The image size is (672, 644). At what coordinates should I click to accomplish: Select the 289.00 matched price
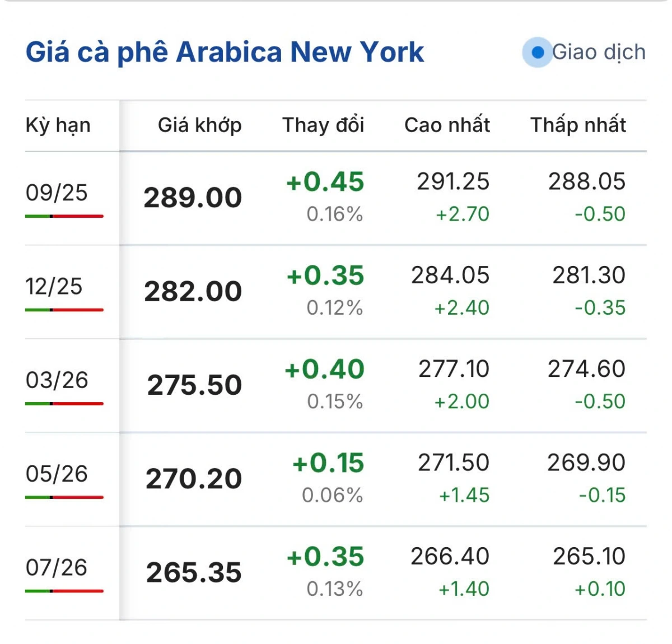pos(193,198)
